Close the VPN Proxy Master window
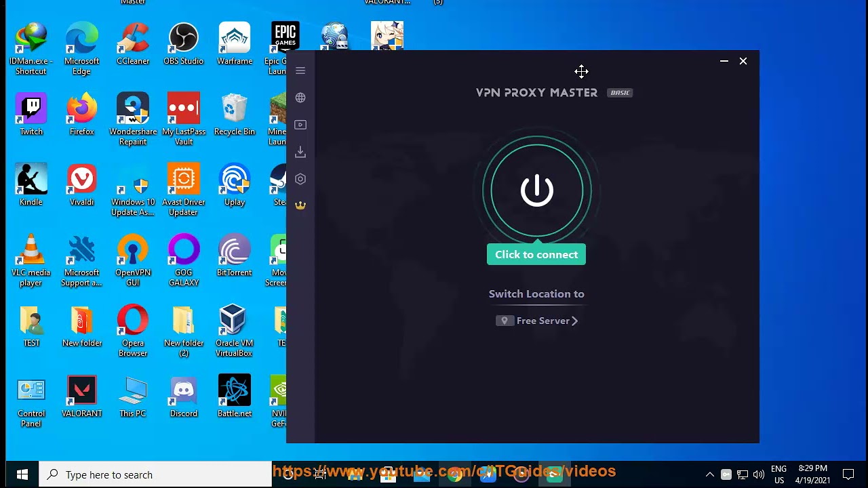 coord(743,61)
